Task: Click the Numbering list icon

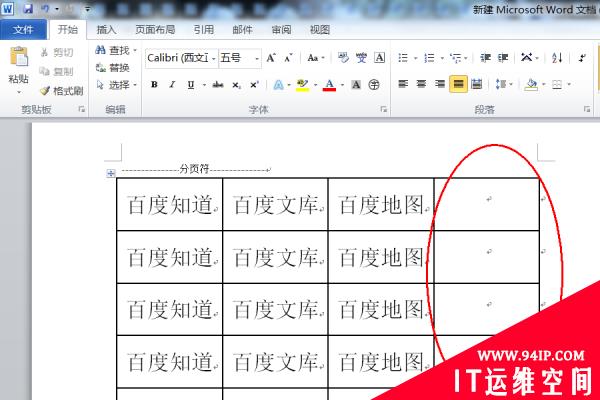Action: 429,58
